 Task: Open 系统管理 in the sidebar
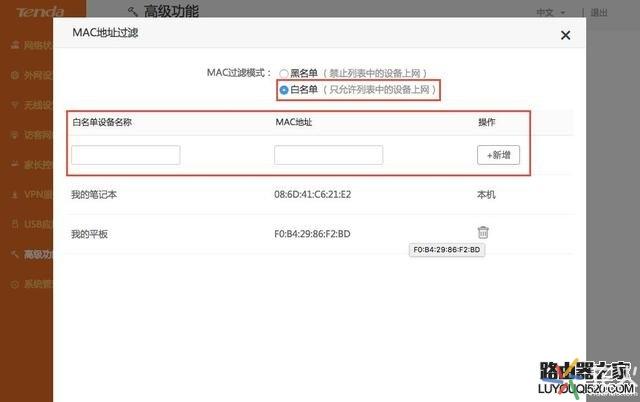click(30, 285)
